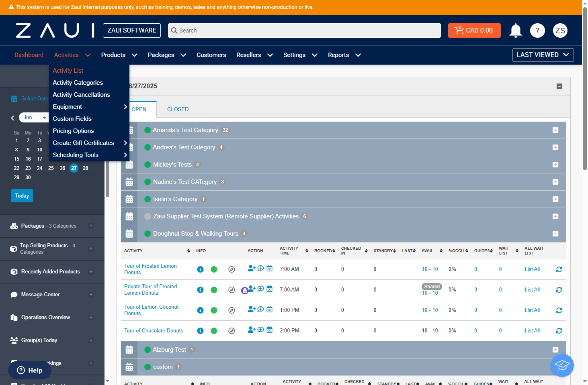Open the Reports menu
Image resolution: width=588 pixels, height=385 pixels.
pyautogui.click(x=344, y=55)
